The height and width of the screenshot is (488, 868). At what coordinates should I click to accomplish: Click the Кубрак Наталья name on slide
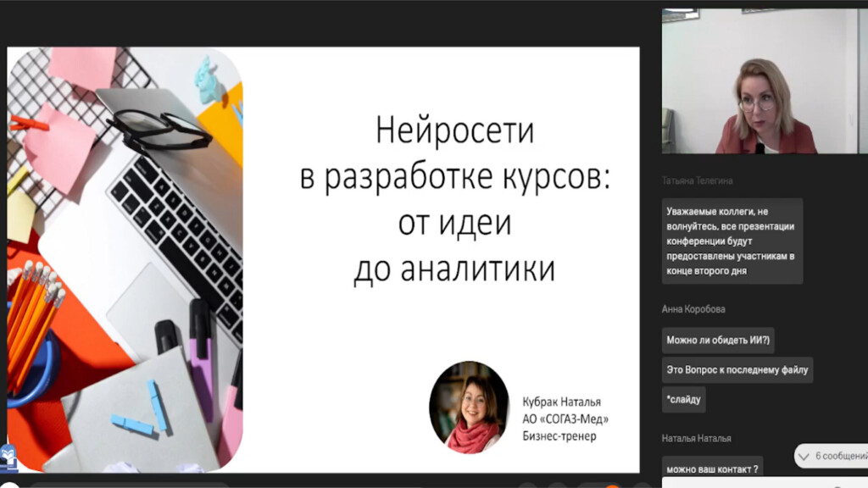coord(561,402)
